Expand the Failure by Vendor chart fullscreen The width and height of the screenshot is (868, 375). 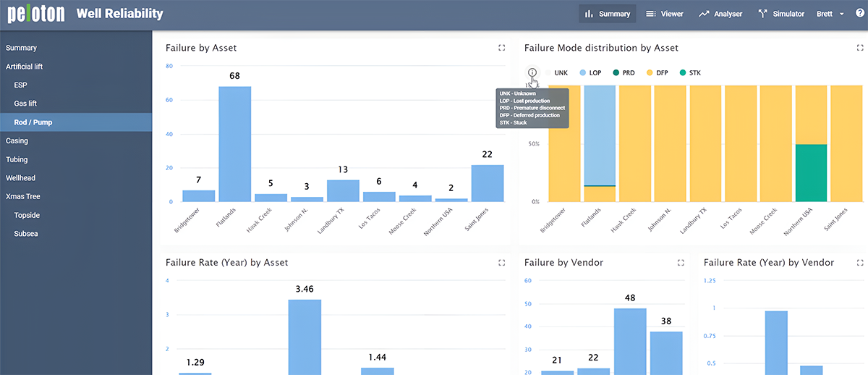tap(680, 263)
